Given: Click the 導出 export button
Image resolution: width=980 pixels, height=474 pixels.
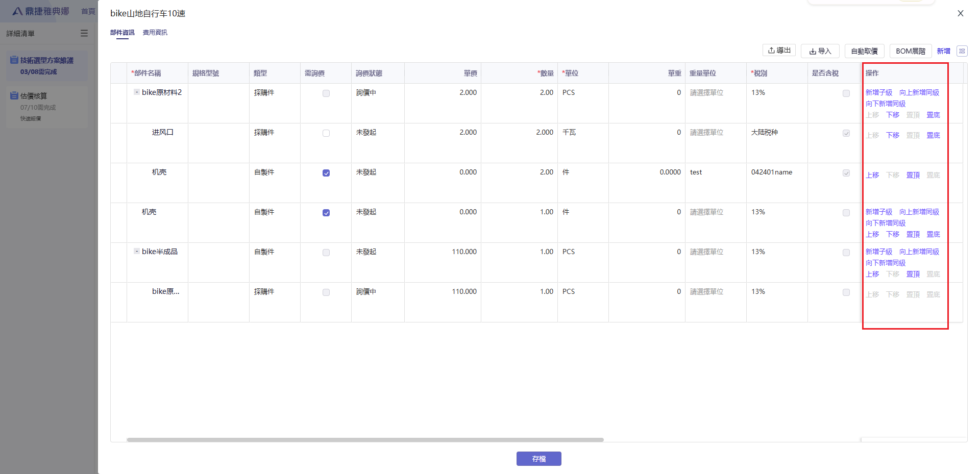Looking at the screenshot, I should (779, 51).
